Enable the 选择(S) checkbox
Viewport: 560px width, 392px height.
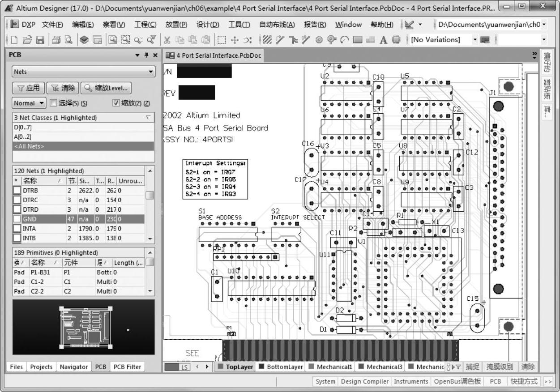click(x=54, y=103)
